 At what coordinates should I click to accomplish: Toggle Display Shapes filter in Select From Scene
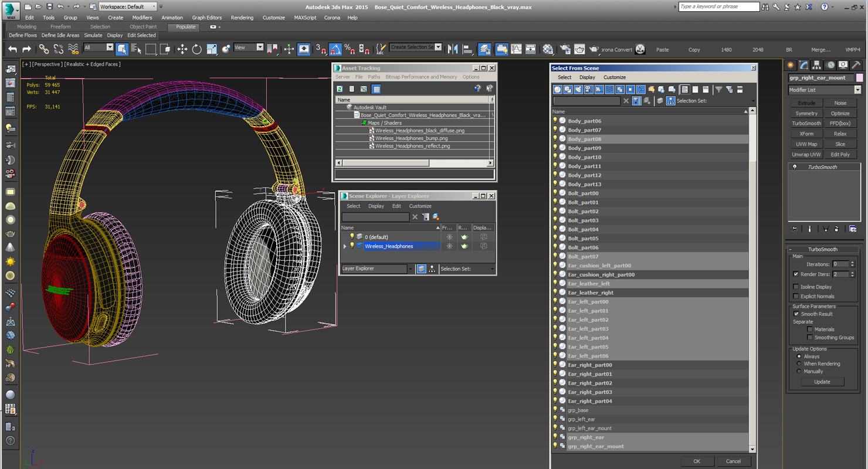click(x=568, y=89)
